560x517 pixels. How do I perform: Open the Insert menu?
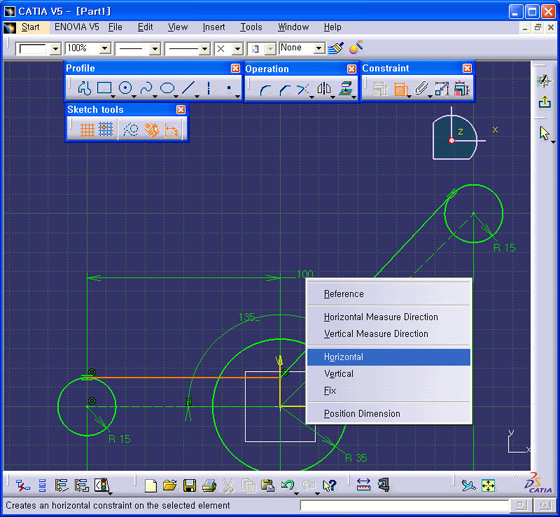[214, 27]
